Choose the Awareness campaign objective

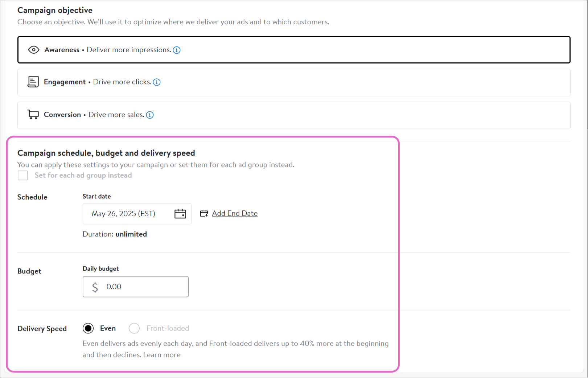(294, 50)
